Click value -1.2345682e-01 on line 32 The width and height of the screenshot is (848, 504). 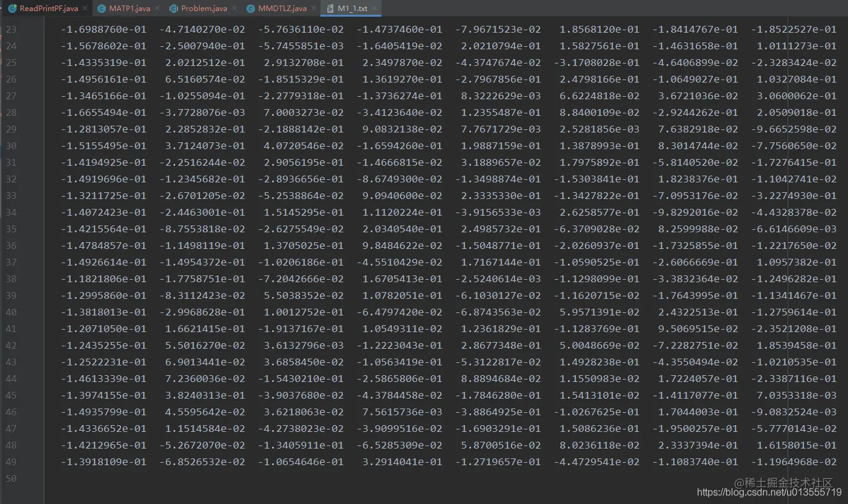coord(202,179)
